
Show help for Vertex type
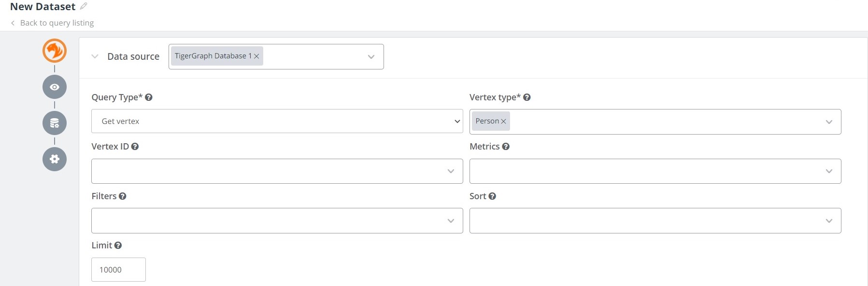(x=527, y=97)
